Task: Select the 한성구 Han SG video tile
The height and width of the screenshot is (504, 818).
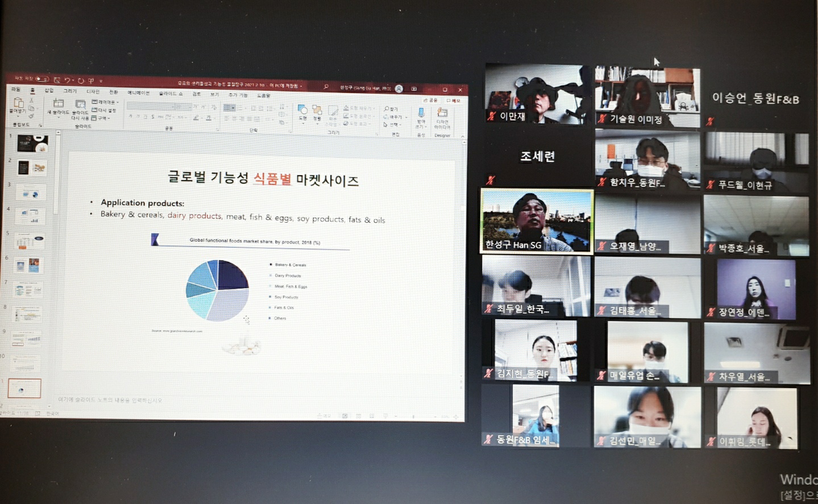Action: tap(537, 221)
